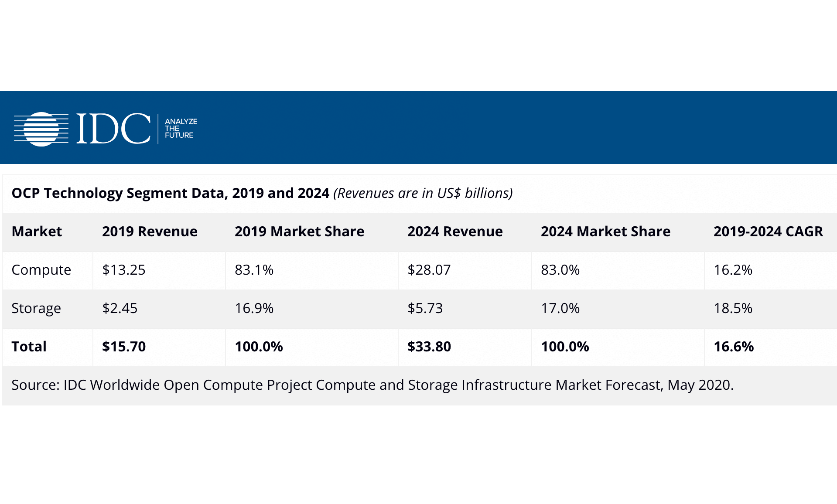
Task: Click the $13.25 Compute revenue cell
Action: click(x=123, y=270)
